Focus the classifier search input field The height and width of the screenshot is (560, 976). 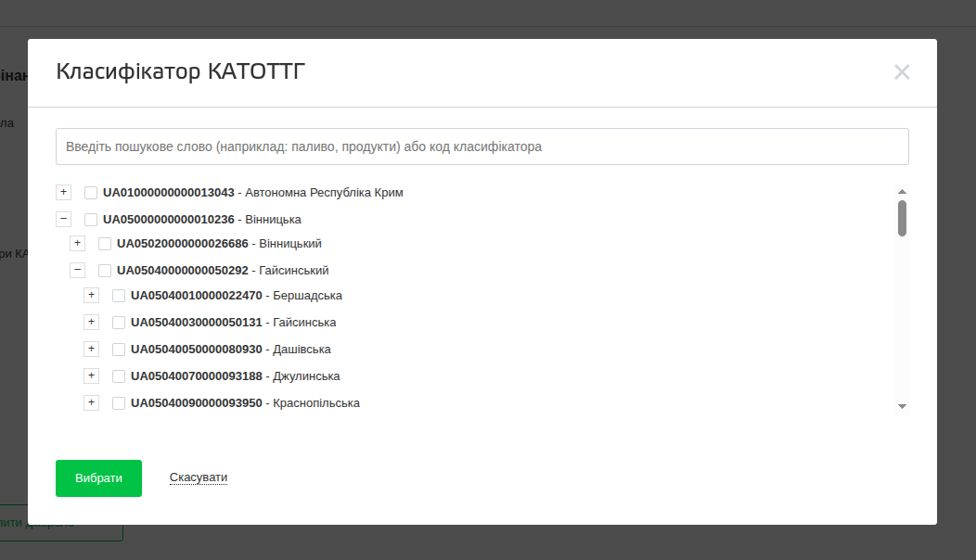[482, 146]
